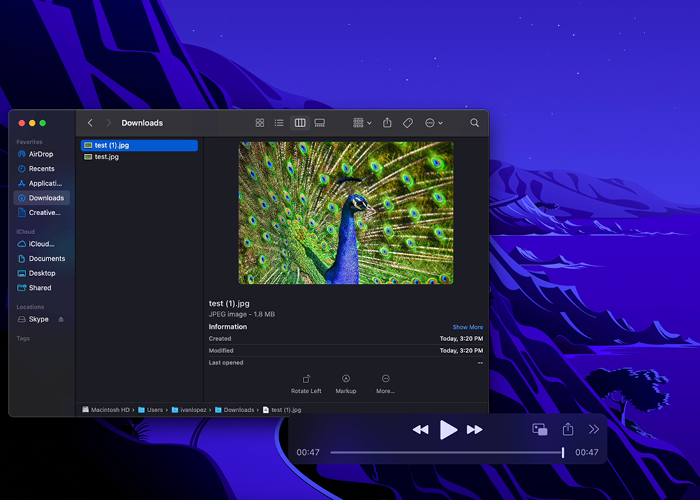Select Downloads in the sidebar
The image size is (700, 500).
(x=42, y=198)
